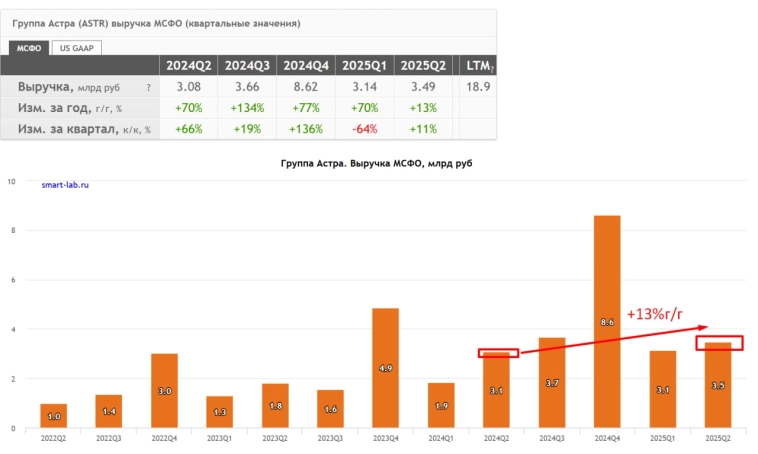Switch to the МСФО tab
This screenshot has height=454, width=758.
[29, 48]
